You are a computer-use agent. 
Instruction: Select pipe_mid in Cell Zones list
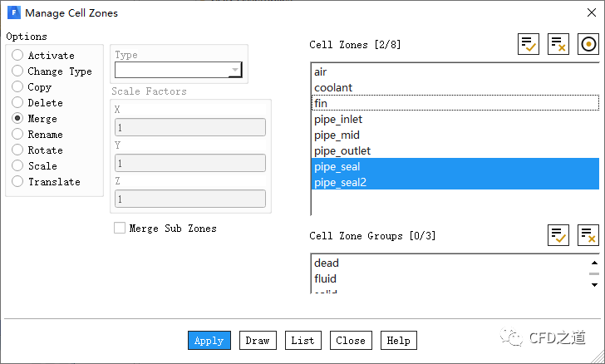(338, 135)
